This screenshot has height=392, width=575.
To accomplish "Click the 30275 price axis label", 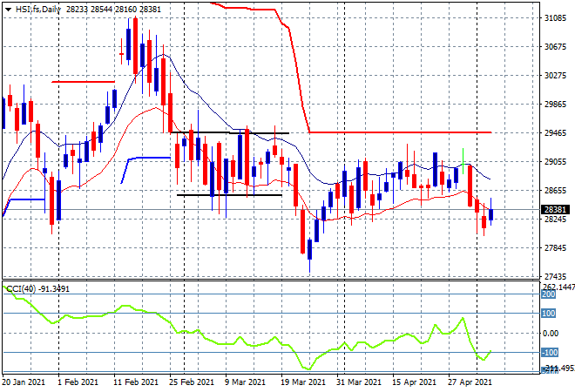I will click(555, 76).
